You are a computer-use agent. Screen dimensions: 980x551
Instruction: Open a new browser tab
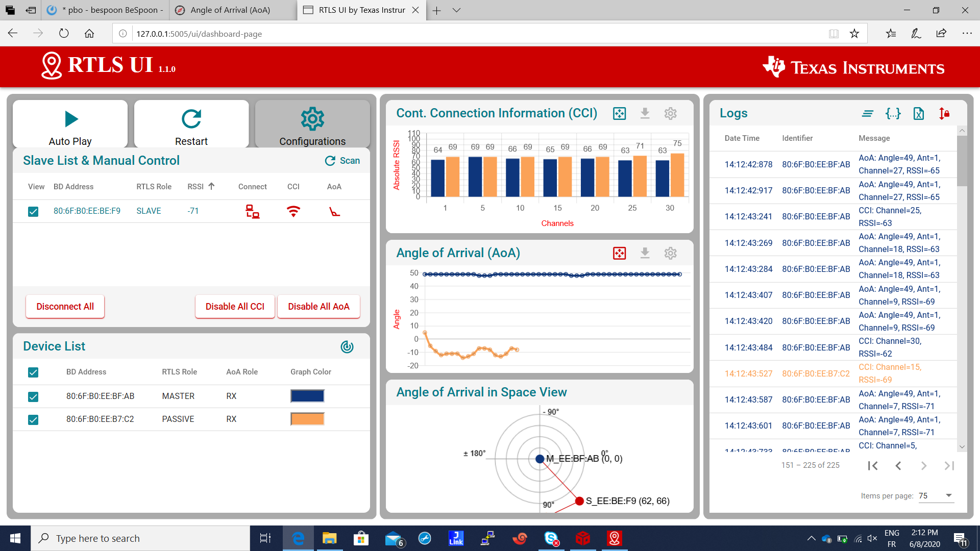pyautogui.click(x=436, y=10)
